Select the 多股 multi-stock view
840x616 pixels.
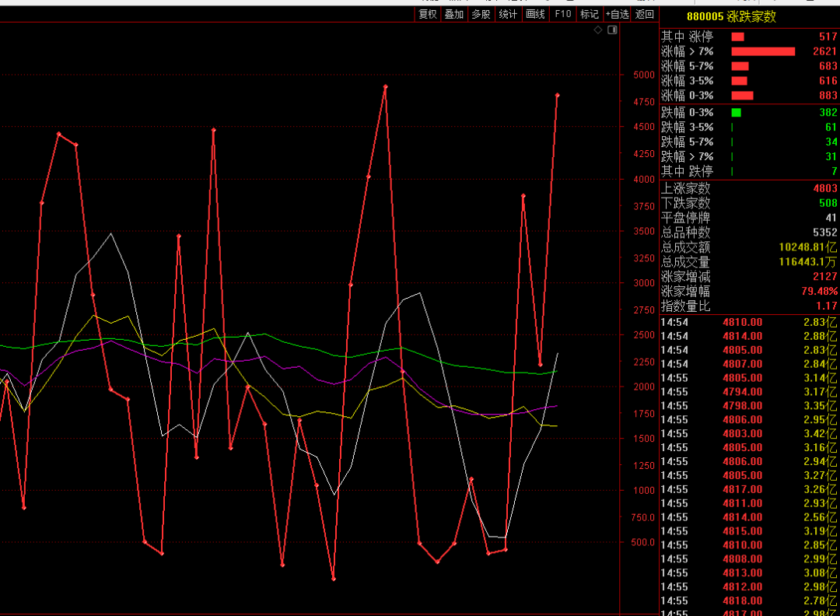481,14
